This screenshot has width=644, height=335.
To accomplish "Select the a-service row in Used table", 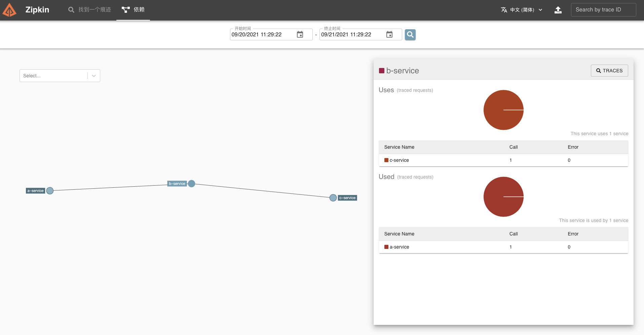I will 503,247.
